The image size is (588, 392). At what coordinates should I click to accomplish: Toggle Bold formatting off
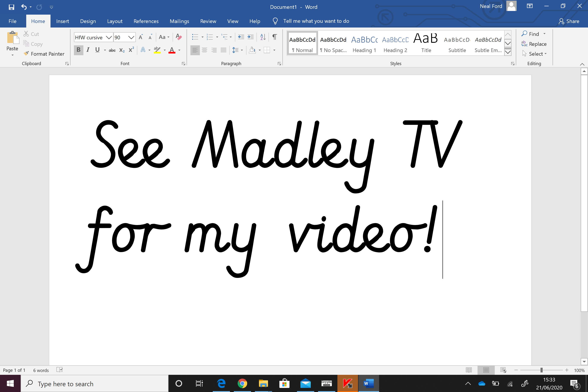tap(78, 50)
